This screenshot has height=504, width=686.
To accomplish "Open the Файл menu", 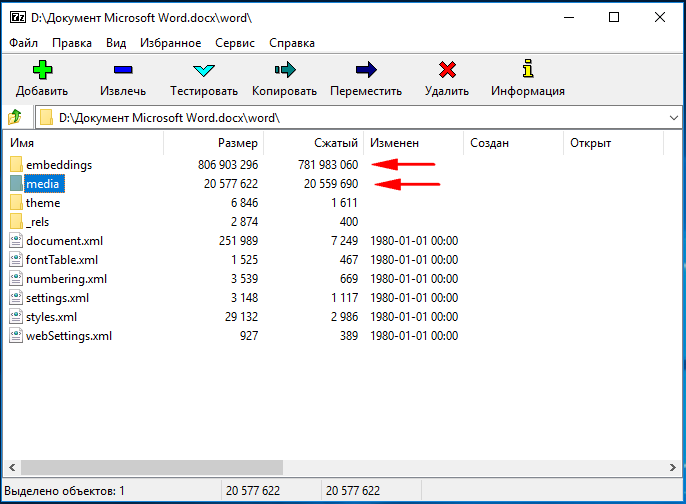I will (23, 43).
